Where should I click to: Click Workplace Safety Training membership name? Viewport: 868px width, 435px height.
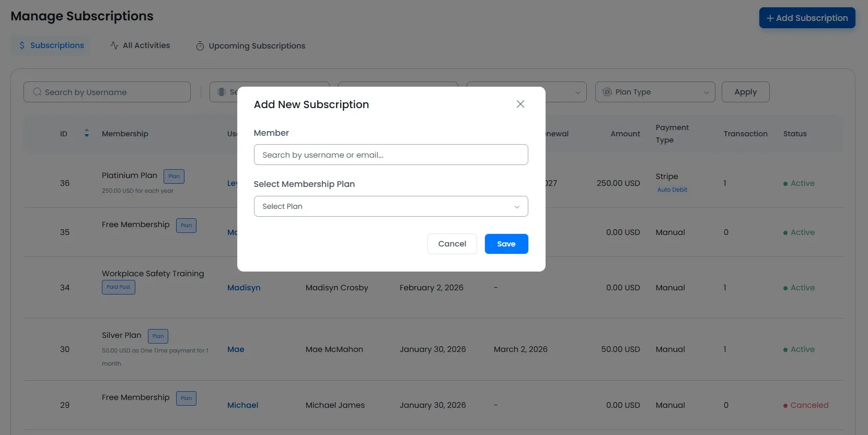click(153, 274)
